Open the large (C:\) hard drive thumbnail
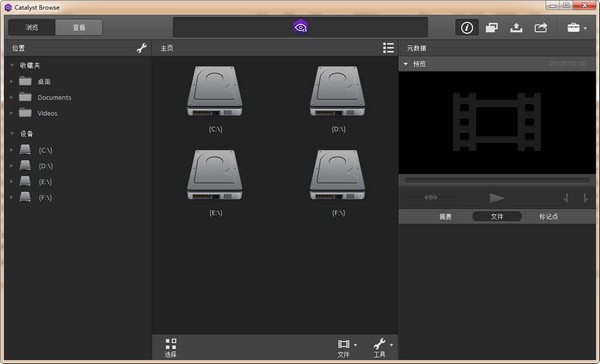The image size is (600, 364). [x=215, y=91]
